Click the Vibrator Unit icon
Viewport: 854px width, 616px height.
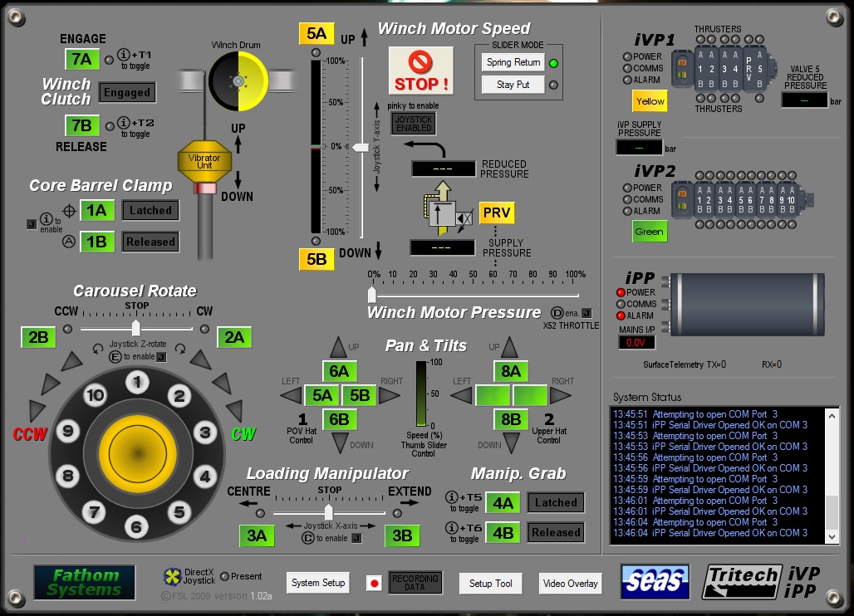tap(204, 159)
